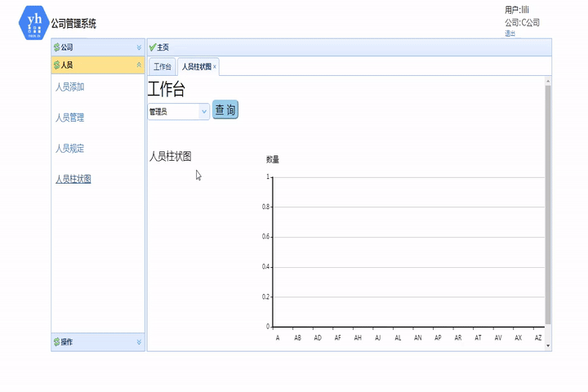Click the dollar icon beside 操作 panel
The image size is (588, 392).
[56, 341]
